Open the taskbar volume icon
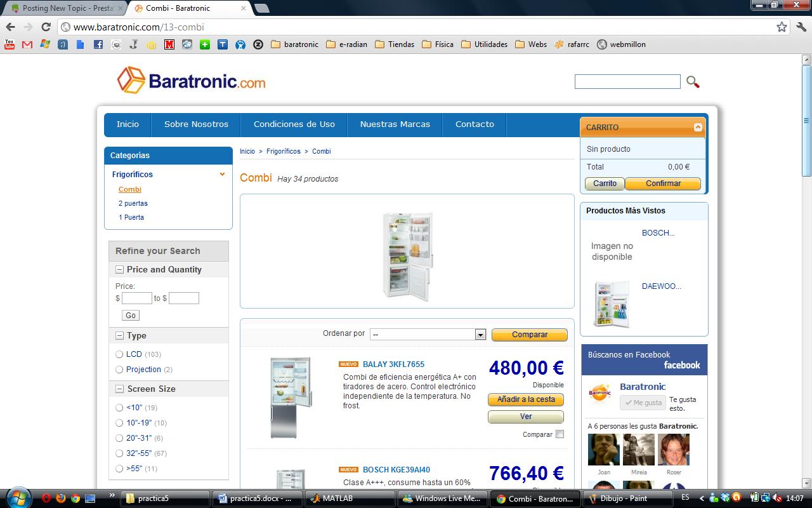This screenshot has height=508, width=812. 778,498
